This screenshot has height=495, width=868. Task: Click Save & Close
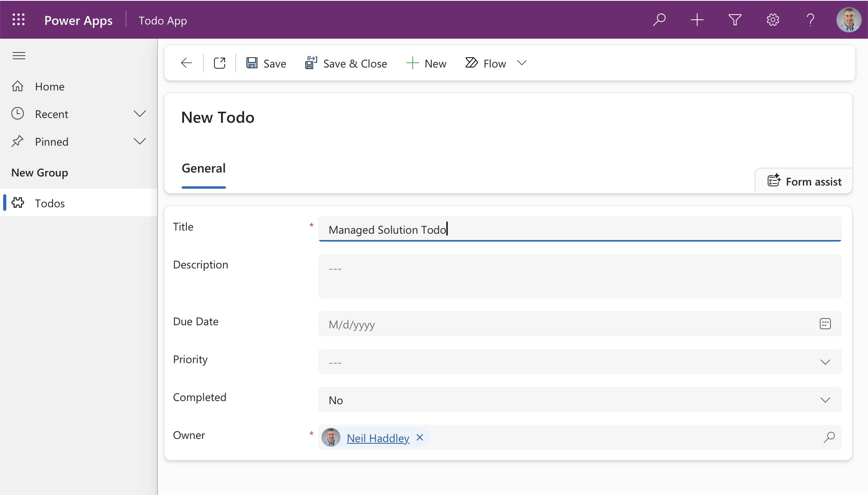[346, 64]
